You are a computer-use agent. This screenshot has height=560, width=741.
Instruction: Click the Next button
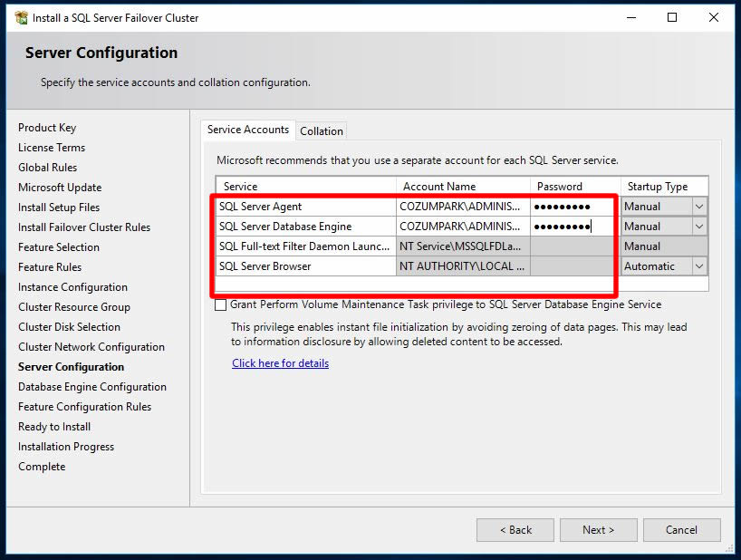[x=598, y=530]
